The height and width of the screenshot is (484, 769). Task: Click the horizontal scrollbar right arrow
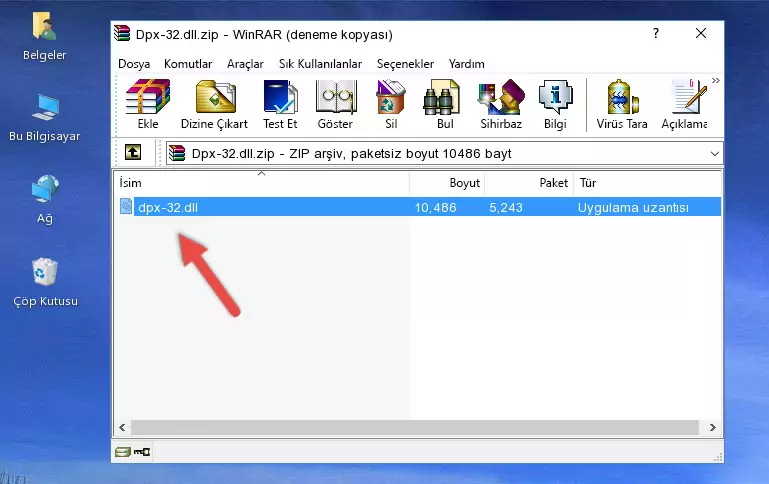pos(713,427)
